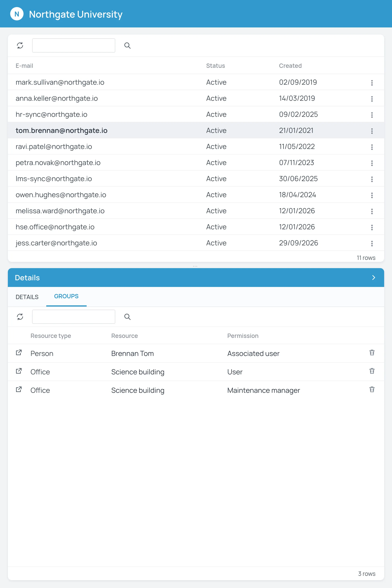Sort by Created column header
Image resolution: width=392 pixels, height=588 pixels.
[x=290, y=66]
